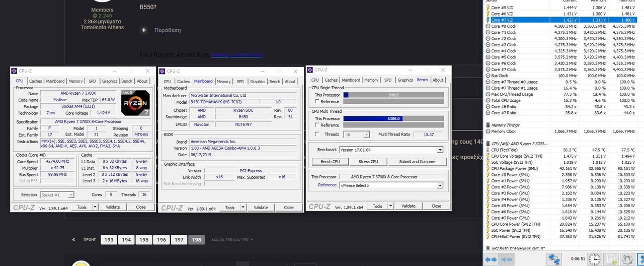644x266 pixels.
Task: Click Close button in Bench window
Action: tap(436, 206)
